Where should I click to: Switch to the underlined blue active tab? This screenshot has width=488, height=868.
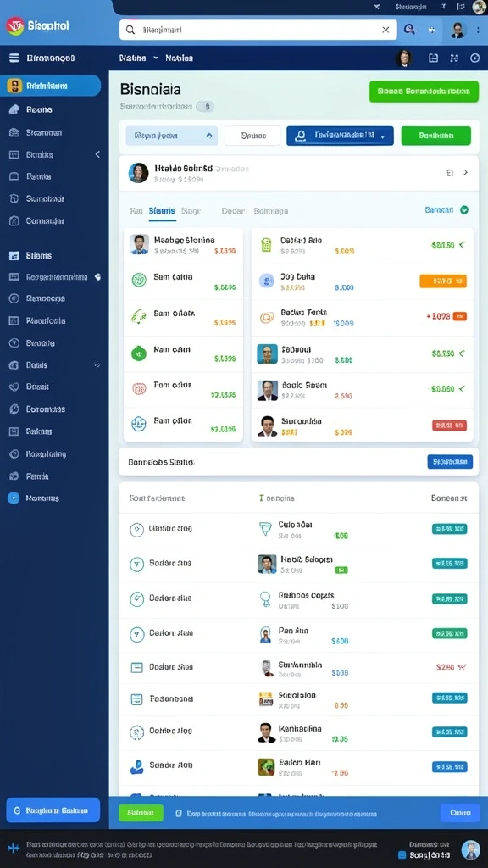[x=162, y=211]
